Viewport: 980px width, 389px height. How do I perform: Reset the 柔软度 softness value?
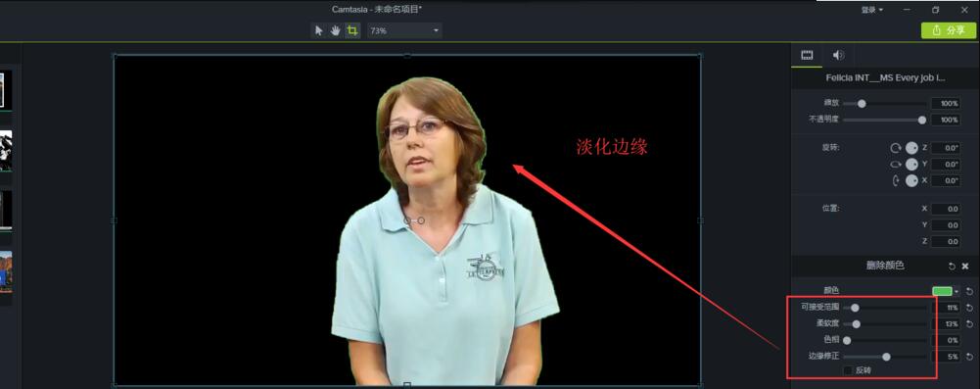969,324
